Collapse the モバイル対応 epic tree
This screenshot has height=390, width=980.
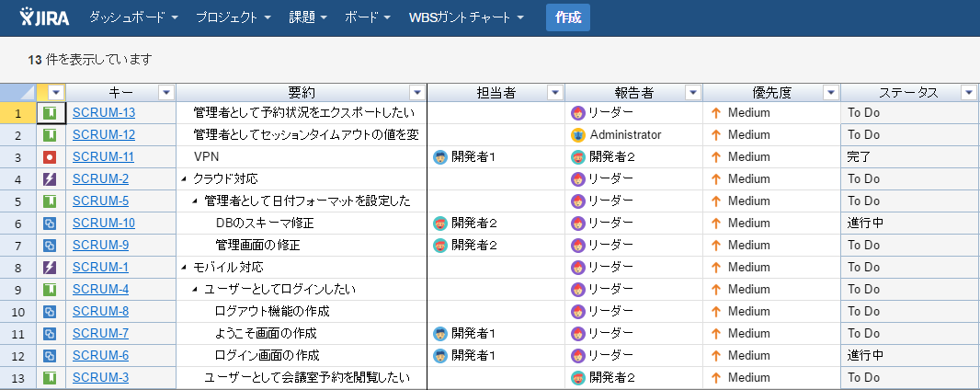pos(184,268)
